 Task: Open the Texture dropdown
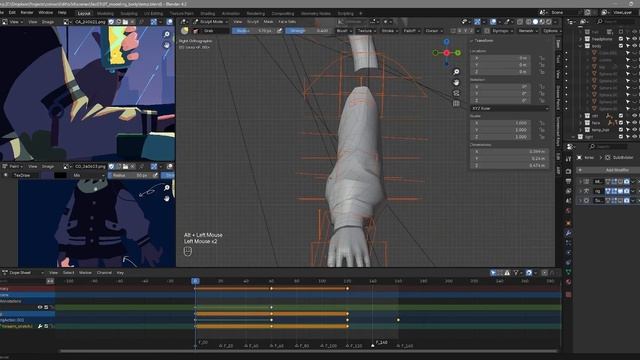(366, 31)
